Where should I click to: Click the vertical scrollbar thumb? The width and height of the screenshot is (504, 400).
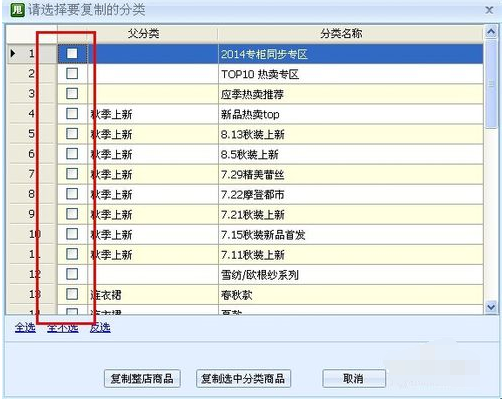click(491, 83)
